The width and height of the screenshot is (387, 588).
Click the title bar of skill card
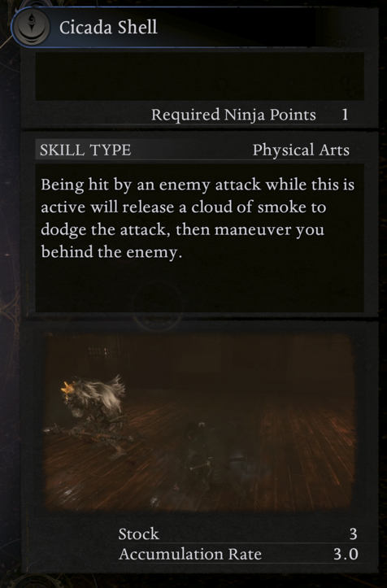(195, 28)
